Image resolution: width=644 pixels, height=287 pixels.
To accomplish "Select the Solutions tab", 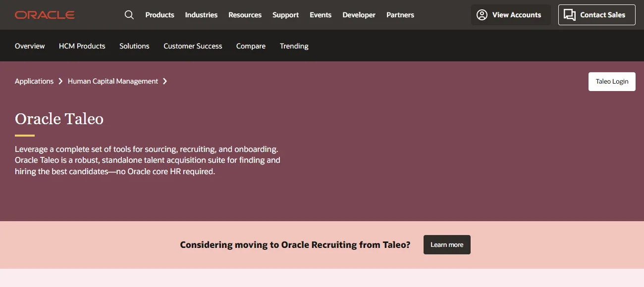I will (134, 46).
